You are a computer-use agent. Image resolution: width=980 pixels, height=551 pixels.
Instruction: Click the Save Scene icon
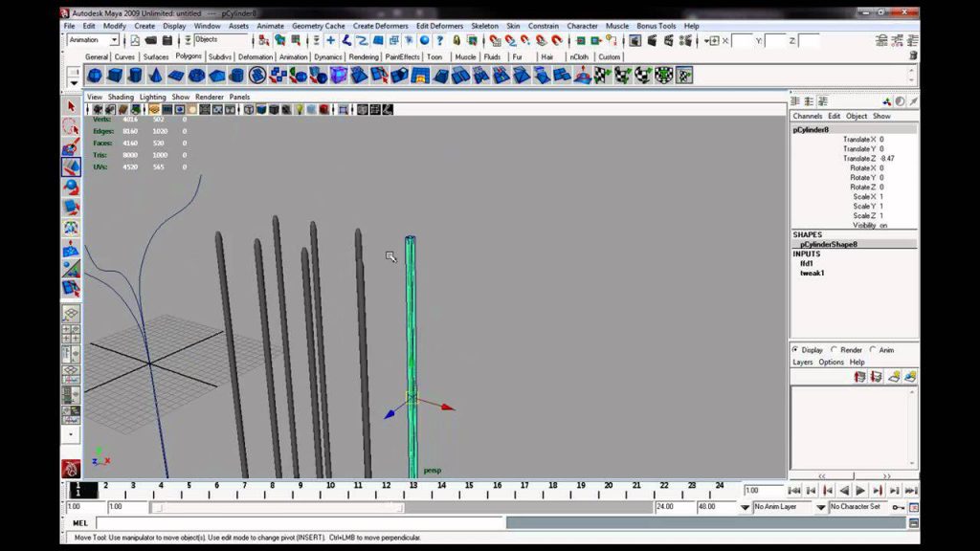click(x=167, y=40)
